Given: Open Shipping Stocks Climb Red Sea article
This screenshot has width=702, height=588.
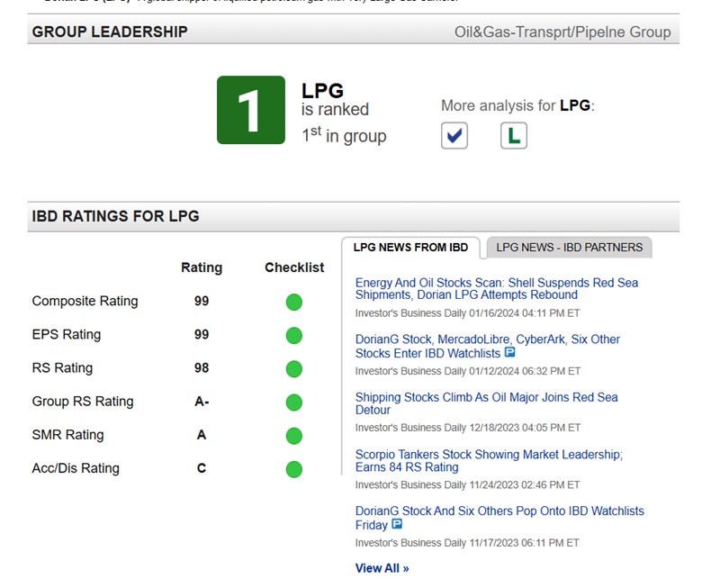Looking at the screenshot, I should point(487,403).
